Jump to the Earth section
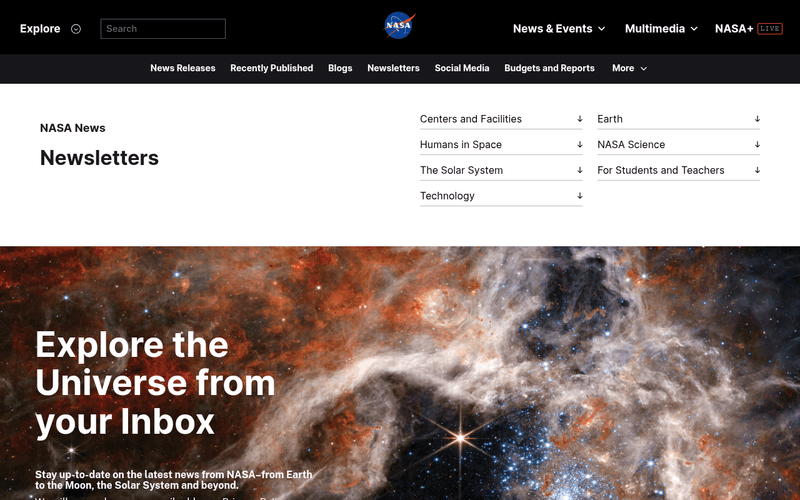Screen dimensions: 800x500 (x=679, y=119)
